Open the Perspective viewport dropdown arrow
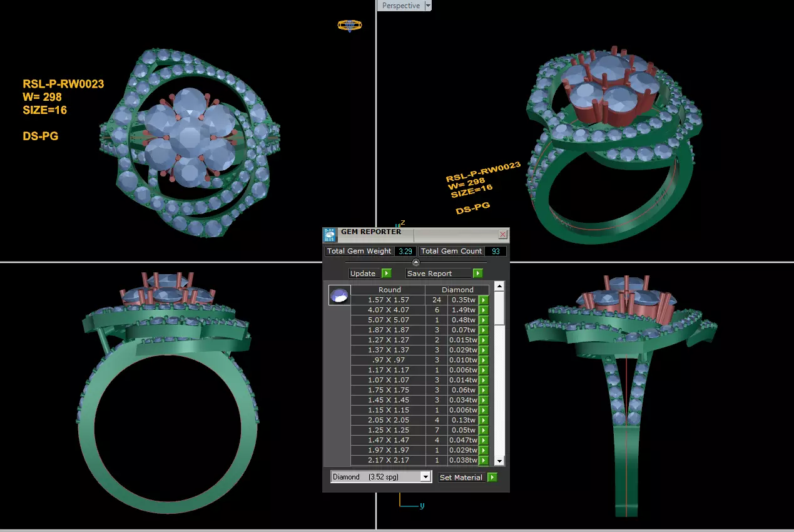Image resolution: width=794 pixels, height=532 pixels. [428, 6]
